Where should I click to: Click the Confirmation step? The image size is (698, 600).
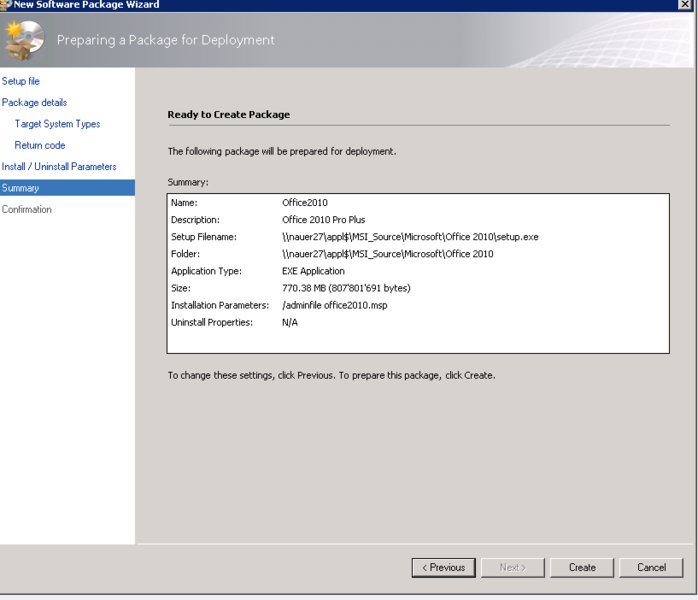pyautogui.click(x=27, y=210)
